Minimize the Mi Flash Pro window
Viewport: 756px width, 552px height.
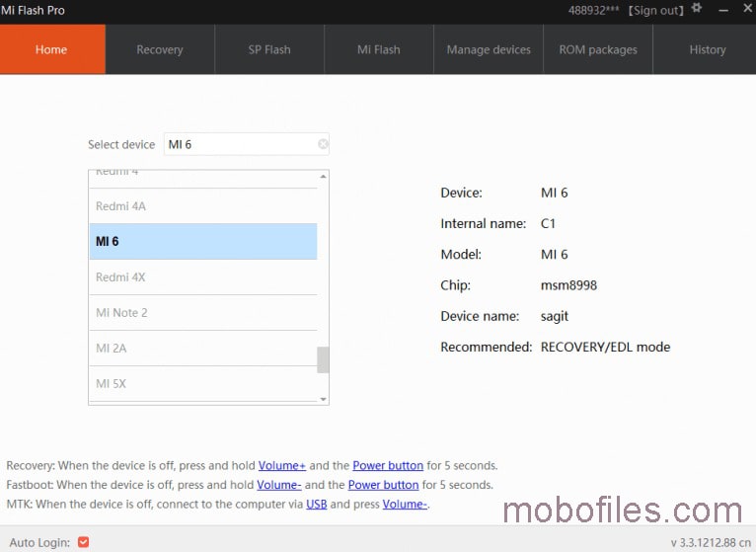pyautogui.click(x=723, y=10)
